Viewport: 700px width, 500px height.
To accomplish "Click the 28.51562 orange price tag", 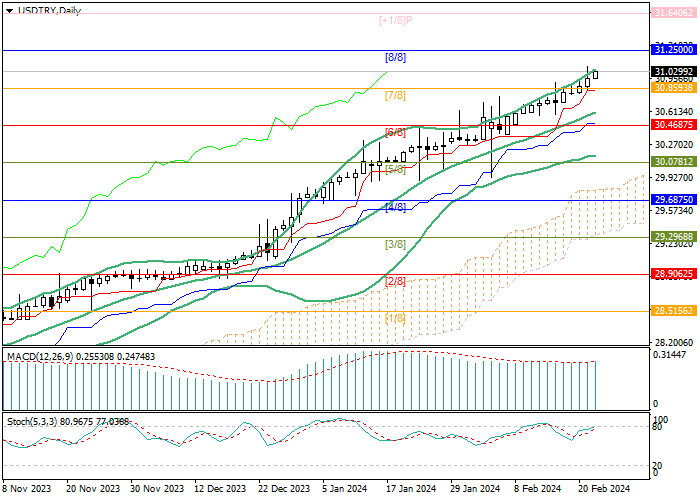I will pyautogui.click(x=673, y=311).
